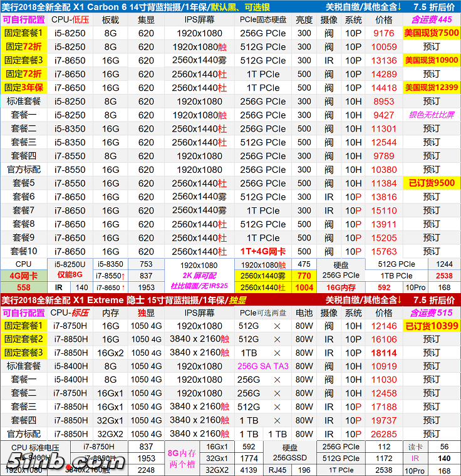The height and width of the screenshot is (476, 461).
Task: Click the "16Gx2" memory cell
Action: click(x=110, y=353)
